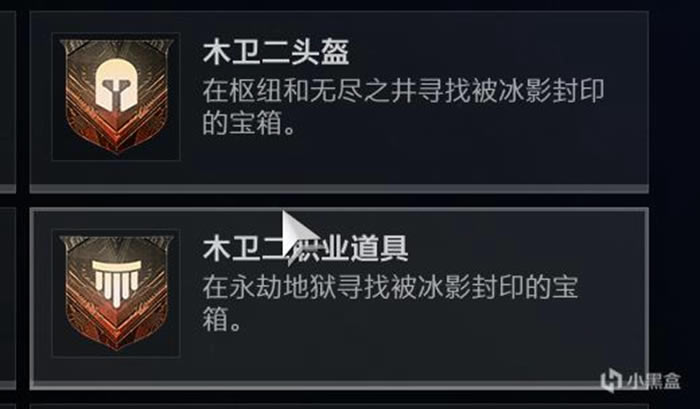Click the description mentioning 永劫地狱
The image size is (700, 409).
coord(390,303)
